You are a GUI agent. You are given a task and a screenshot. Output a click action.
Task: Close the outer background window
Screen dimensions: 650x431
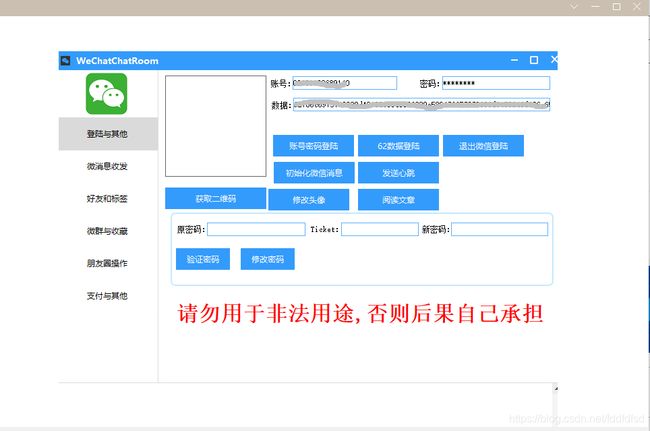637,7
